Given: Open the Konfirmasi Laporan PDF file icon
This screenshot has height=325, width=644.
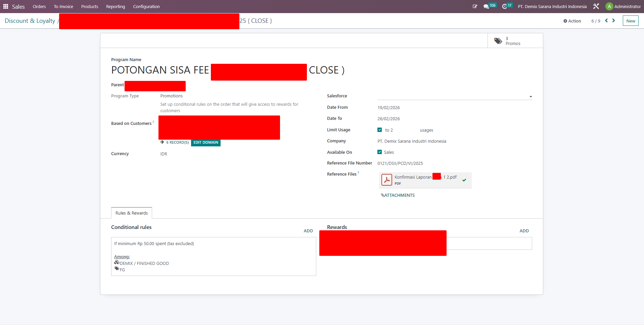Looking at the screenshot, I should pos(387,180).
